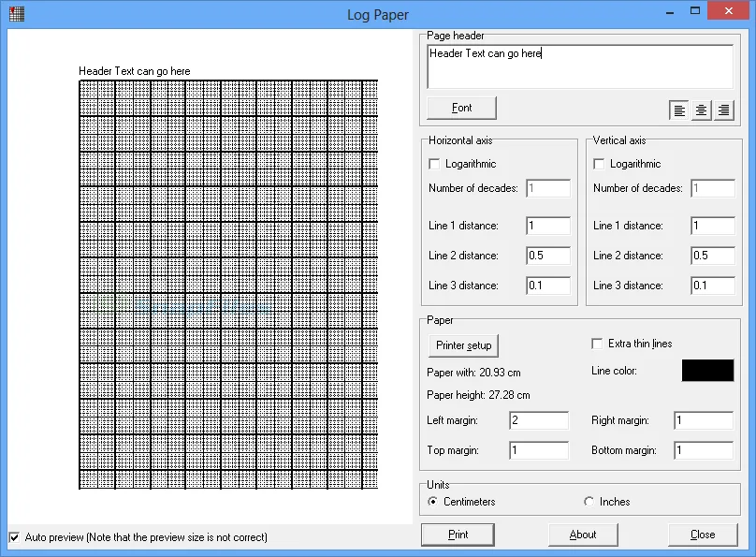The height and width of the screenshot is (557, 756).
Task: Close the Log Paper window via title bar
Action: (729, 10)
